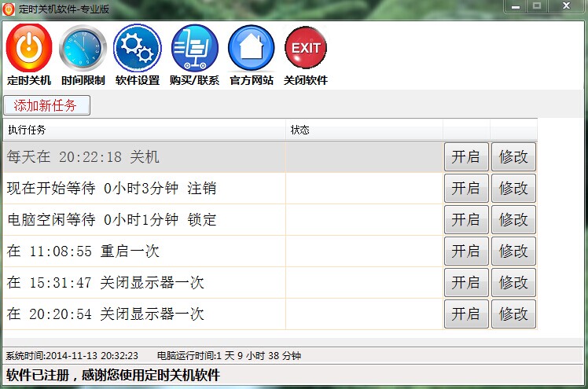Screen dimensions: 588x389
Task: Modify the daily 20:22:18 关机 task
Action: 513,157
